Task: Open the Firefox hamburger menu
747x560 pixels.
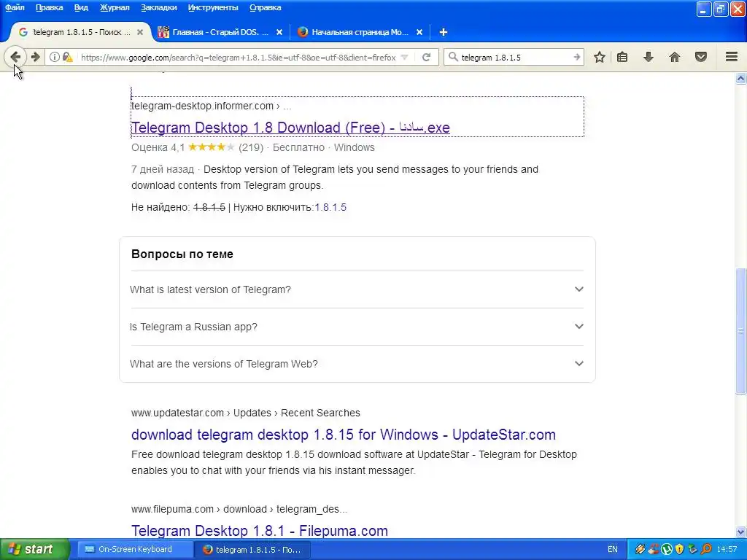Action: [732, 57]
